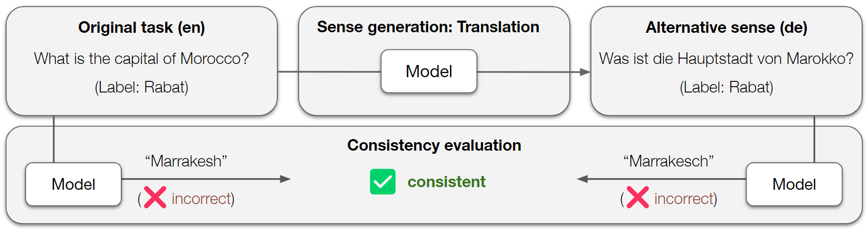Screen dimensions: 868x231
Task: Click the bottom-left Model box
Action: [73, 184]
